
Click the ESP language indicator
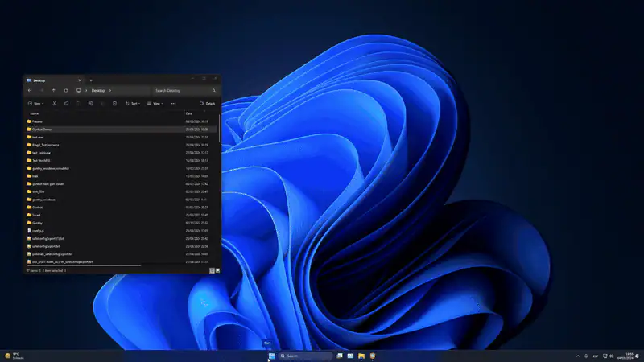click(x=596, y=356)
